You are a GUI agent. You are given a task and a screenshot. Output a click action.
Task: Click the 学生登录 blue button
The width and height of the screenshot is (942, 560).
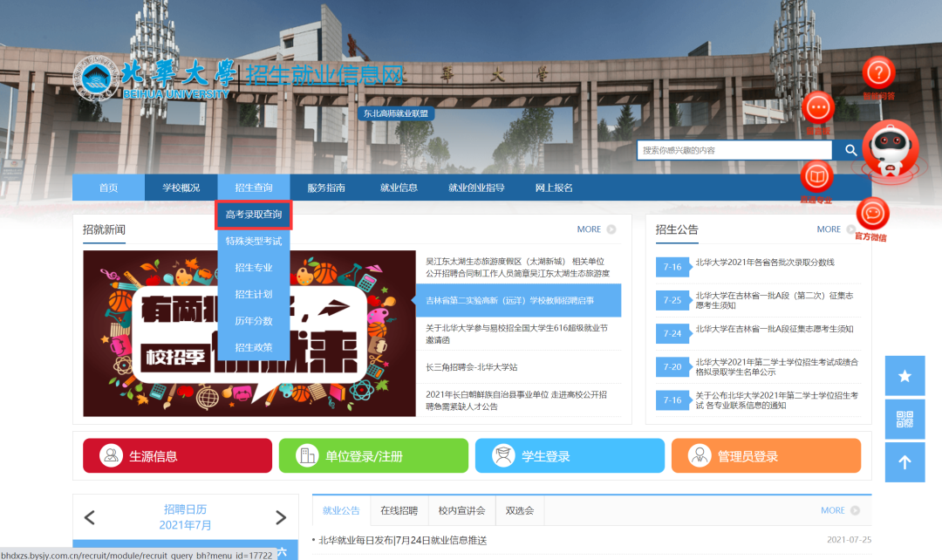click(570, 455)
